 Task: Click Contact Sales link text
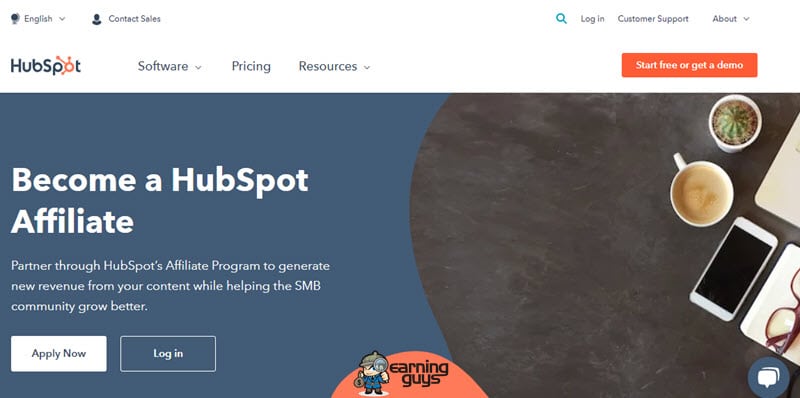[x=134, y=19]
